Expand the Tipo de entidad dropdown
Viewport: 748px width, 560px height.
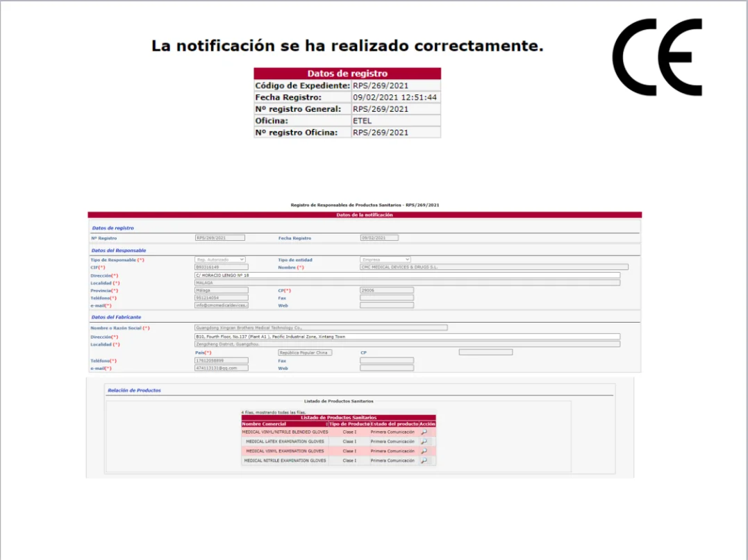385,260
